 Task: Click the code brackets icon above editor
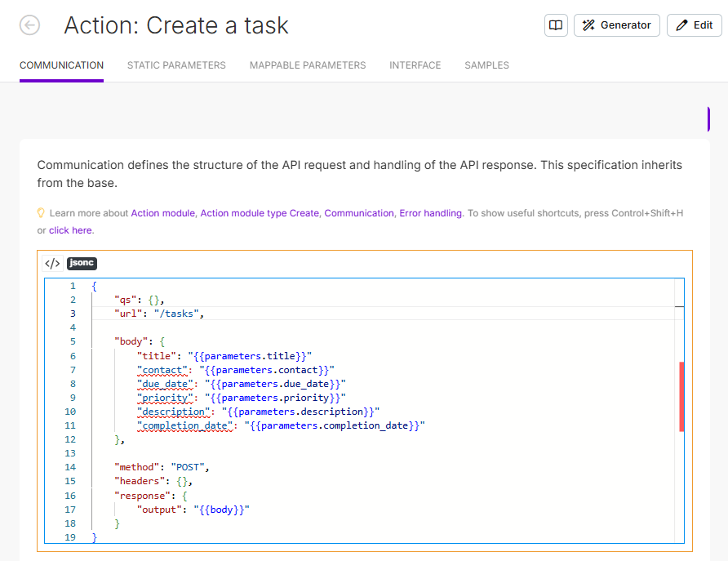point(52,263)
